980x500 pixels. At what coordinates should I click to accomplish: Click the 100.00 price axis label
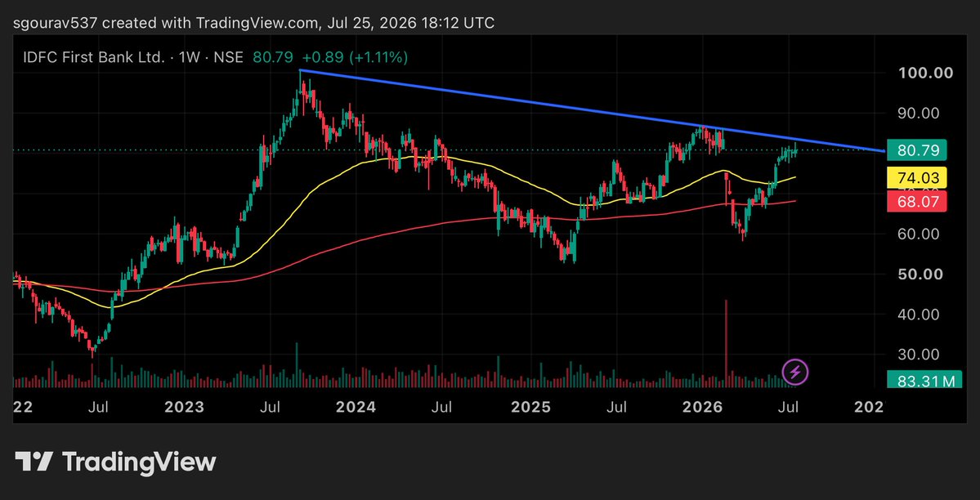click(925, 74)
